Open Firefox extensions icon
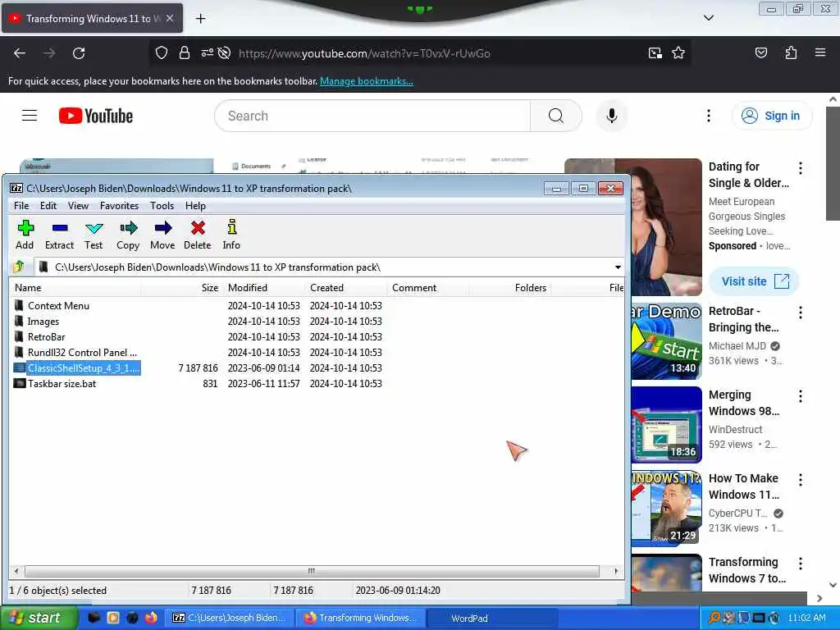The image size is (840, 630). tap(791, 53)
